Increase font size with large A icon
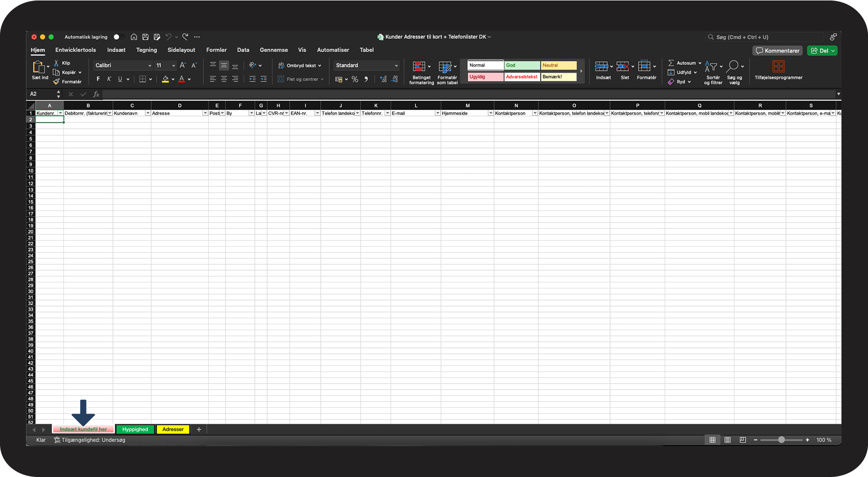 click(183, 65)
